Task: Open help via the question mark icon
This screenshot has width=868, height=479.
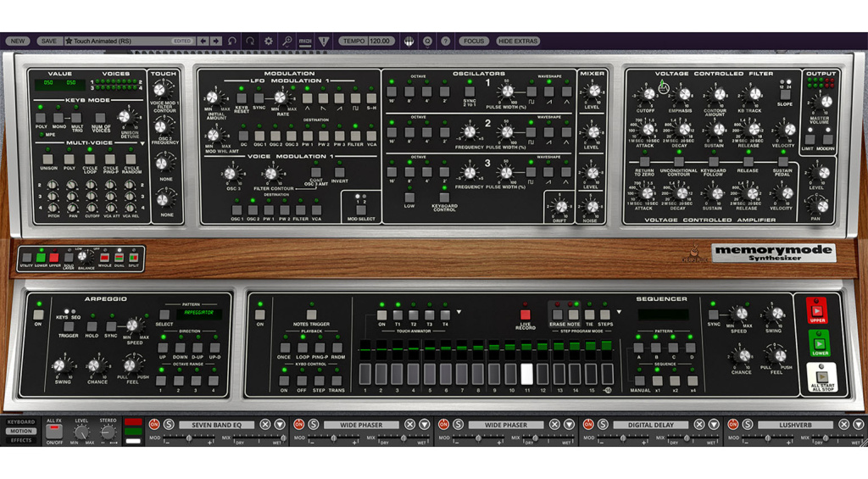Action: (446, 41)
